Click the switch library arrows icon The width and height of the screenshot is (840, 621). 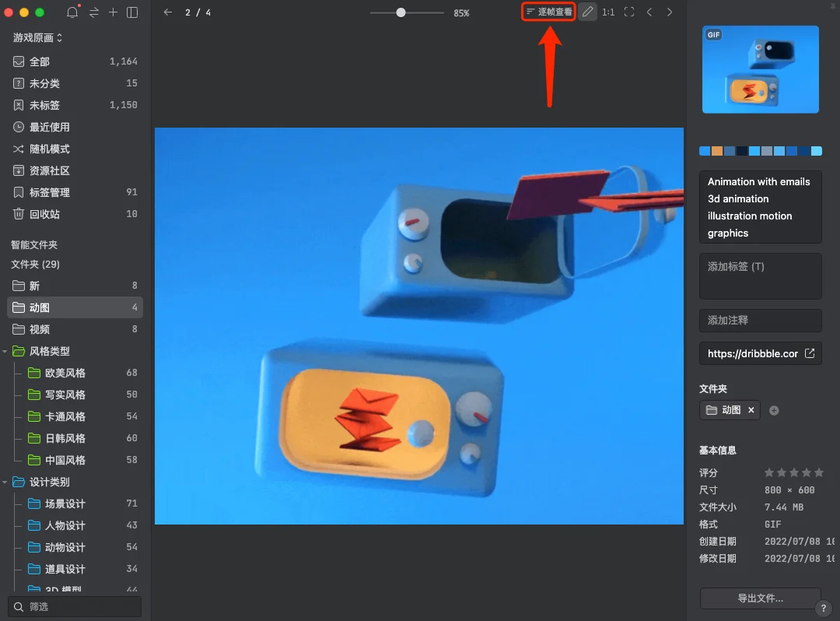point(94,12)
